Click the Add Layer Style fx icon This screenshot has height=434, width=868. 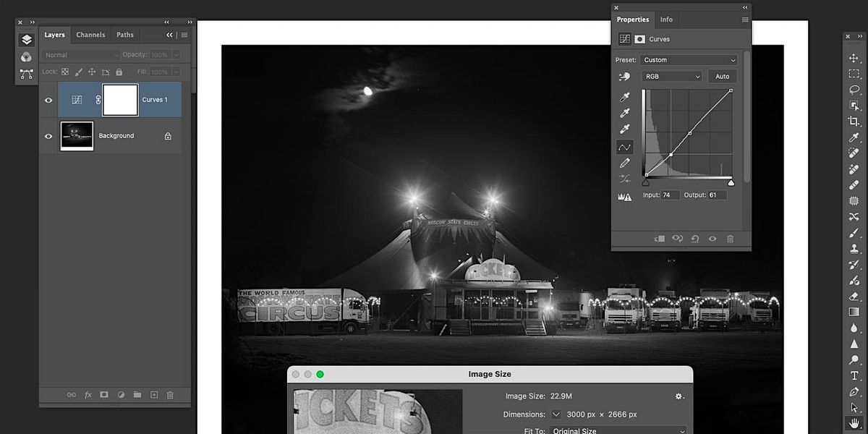click(88, 395)
